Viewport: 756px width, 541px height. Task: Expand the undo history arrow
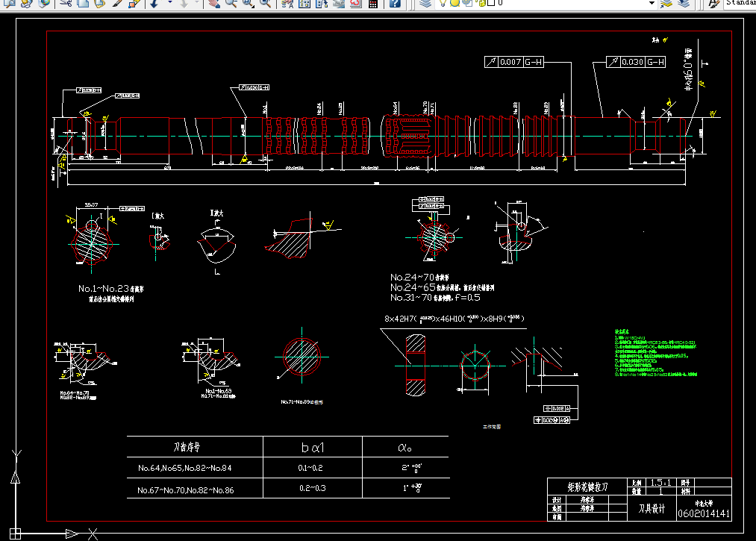[169, 3]
